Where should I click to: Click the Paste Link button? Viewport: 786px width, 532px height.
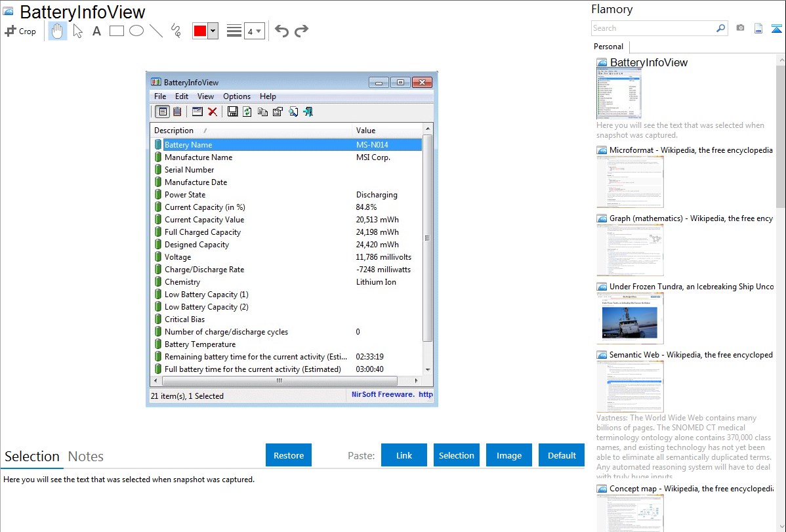click(x=404, y=455)
